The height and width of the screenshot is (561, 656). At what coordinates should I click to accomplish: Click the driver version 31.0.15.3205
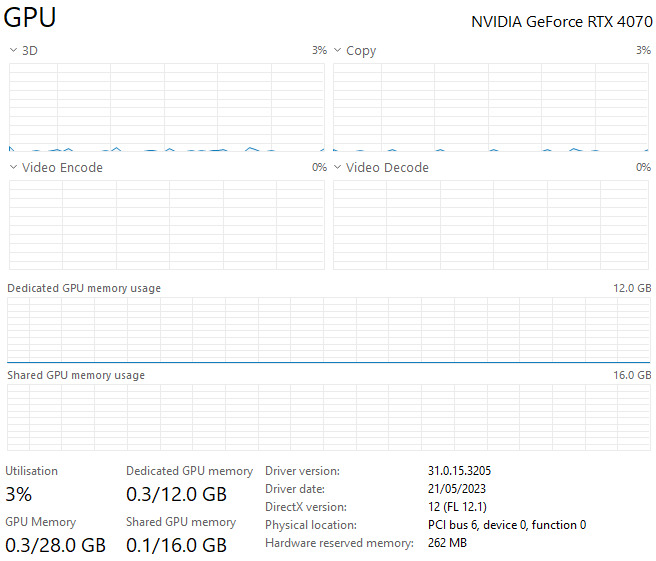tap(459, 471)
